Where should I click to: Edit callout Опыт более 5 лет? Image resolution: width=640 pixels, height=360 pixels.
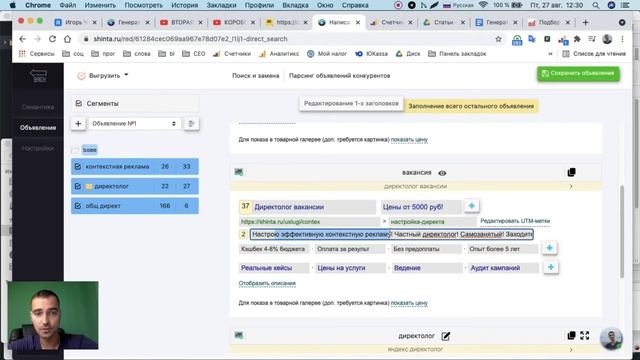(x=502, y=249)
